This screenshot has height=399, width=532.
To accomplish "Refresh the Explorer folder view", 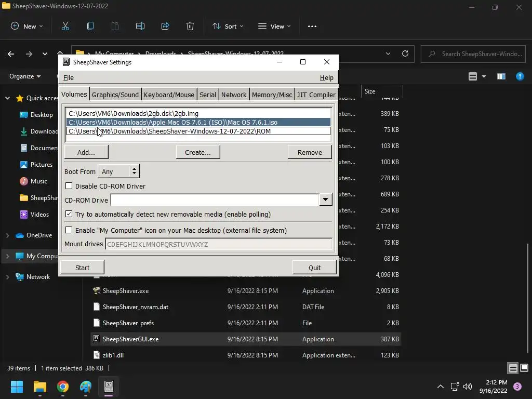I will click(405, 54).
